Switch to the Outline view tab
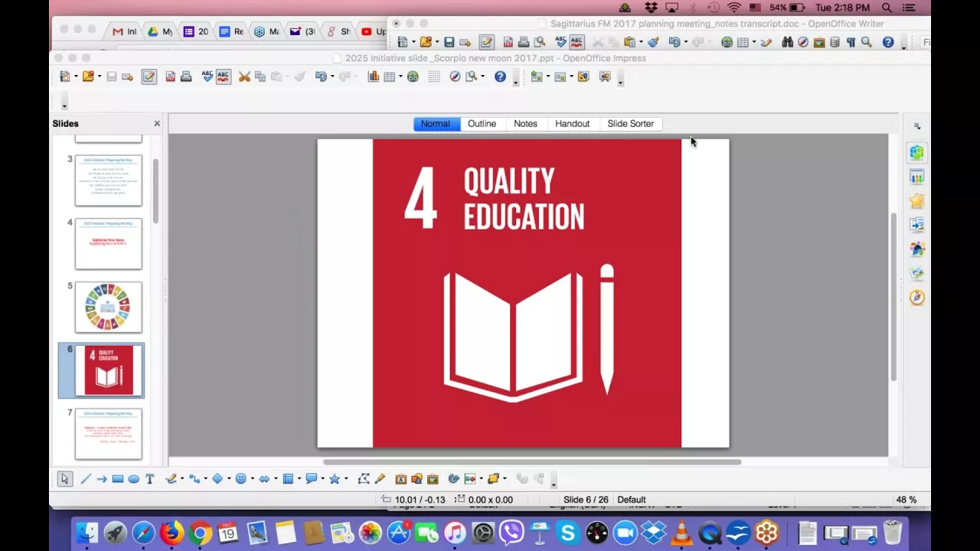This screenshot has height=551, width=980. pos(482,124)
